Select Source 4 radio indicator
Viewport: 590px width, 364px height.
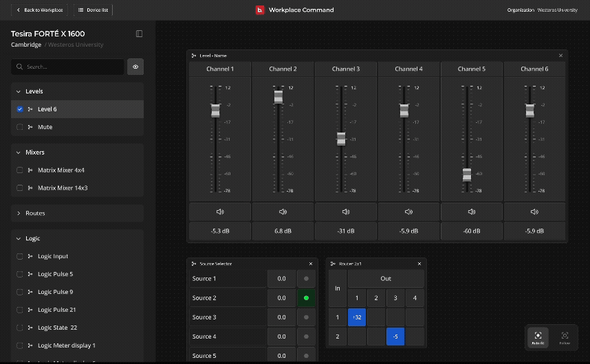pyautogui.click(x=306, y=337)
